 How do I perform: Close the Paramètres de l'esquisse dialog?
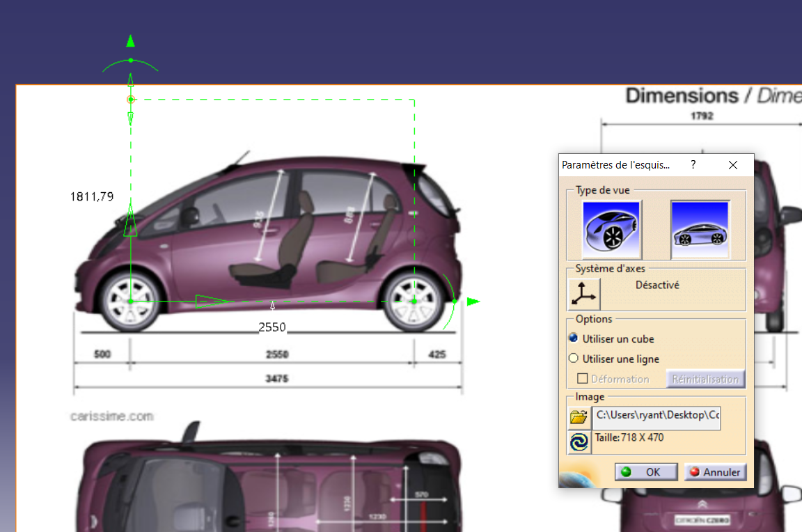(x=732, y=165)
